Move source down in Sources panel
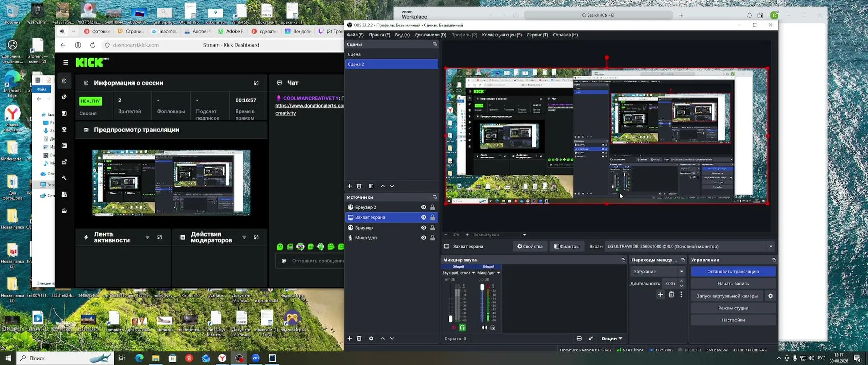 pos(392,338)
